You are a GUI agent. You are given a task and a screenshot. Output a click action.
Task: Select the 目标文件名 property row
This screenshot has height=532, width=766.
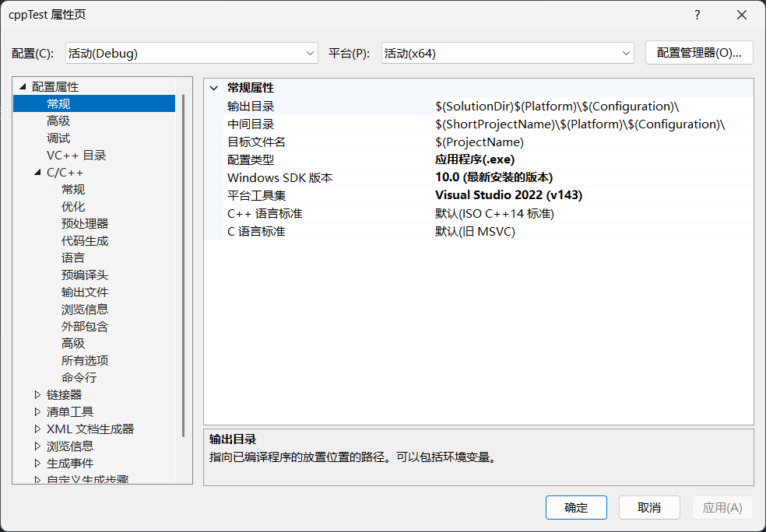[x=488, y=142]
